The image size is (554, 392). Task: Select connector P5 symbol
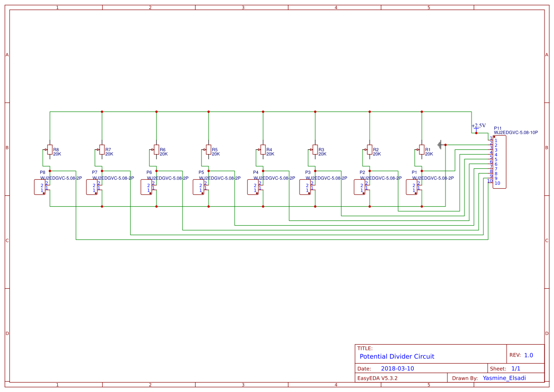pos(200,187)
